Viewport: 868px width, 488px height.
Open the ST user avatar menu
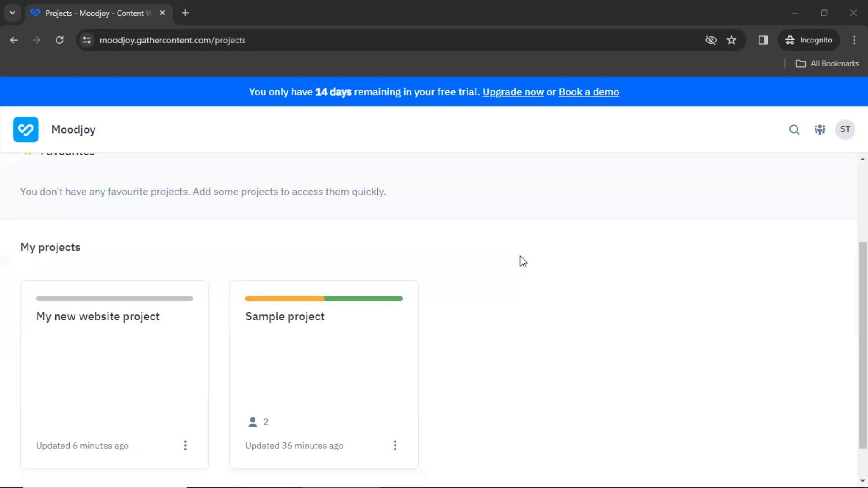(x=845, y=130)
